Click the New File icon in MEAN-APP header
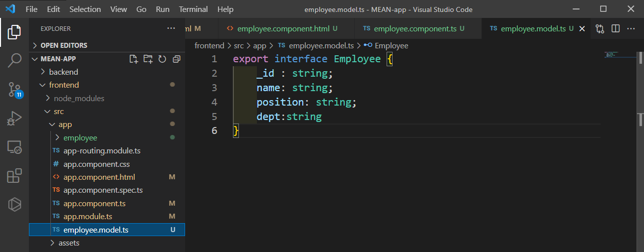 [x=134, y=59]
